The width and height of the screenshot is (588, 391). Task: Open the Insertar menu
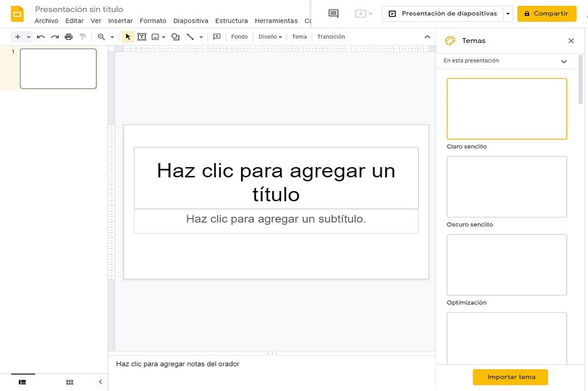tap(120, 21)
